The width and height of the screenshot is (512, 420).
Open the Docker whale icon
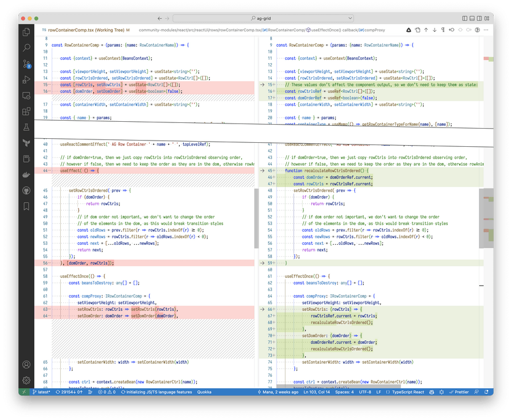tap(26, 175)
